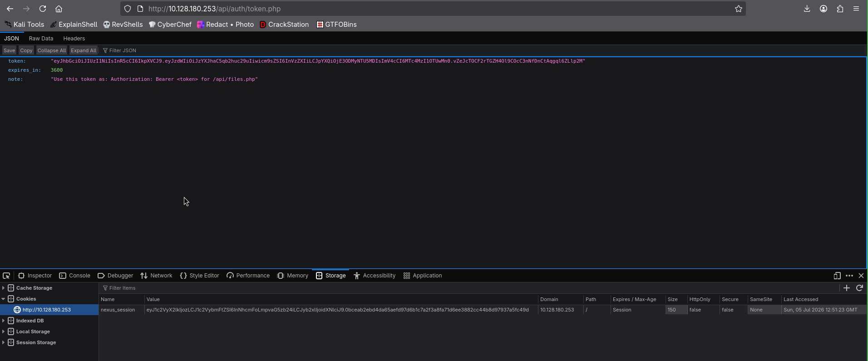Open CyberChef bookmark
The width and height of the screenshot is (868, 361).
point(170,25)
